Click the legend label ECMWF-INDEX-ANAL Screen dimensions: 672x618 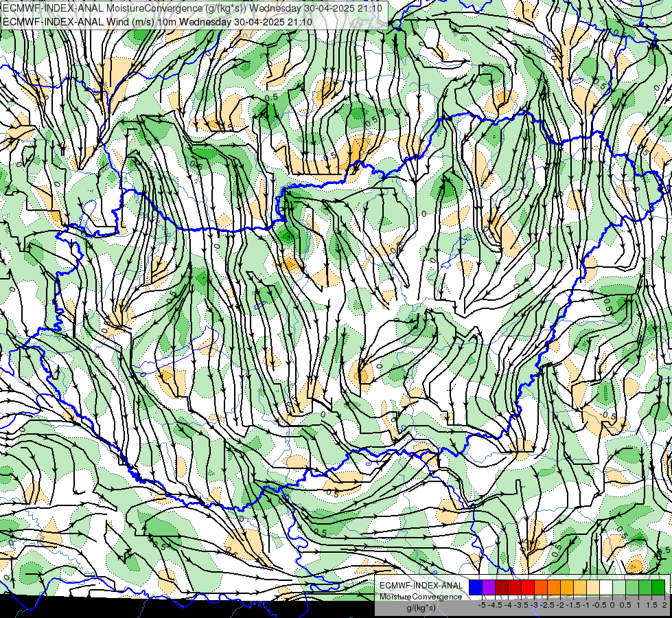click(x=421, y=586)
